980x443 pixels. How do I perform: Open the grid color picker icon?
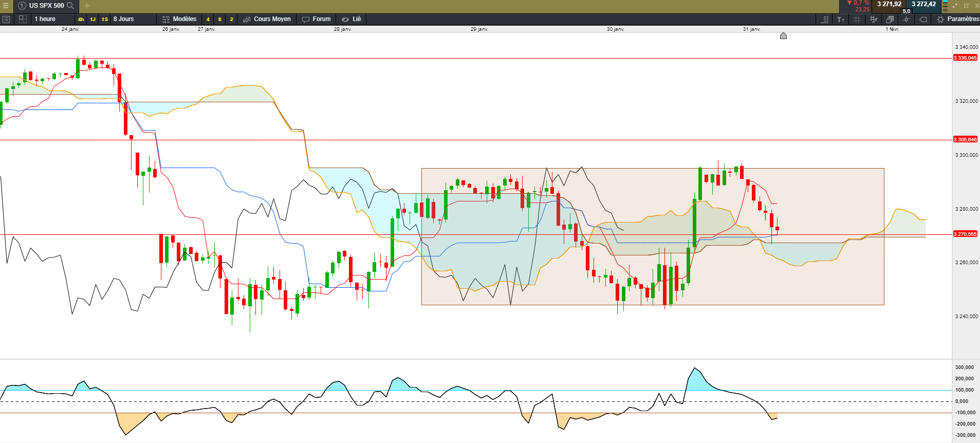(x=874, y=19)
